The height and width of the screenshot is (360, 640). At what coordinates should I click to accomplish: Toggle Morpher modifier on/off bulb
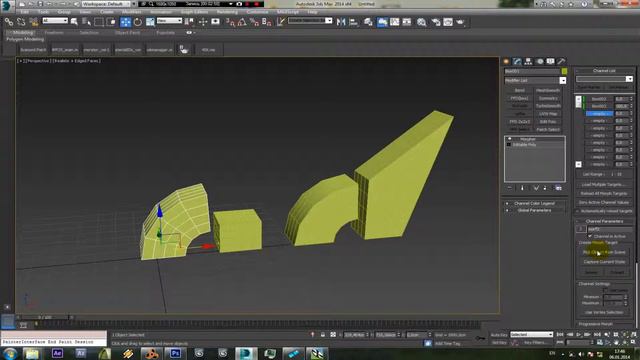point(509,139)
